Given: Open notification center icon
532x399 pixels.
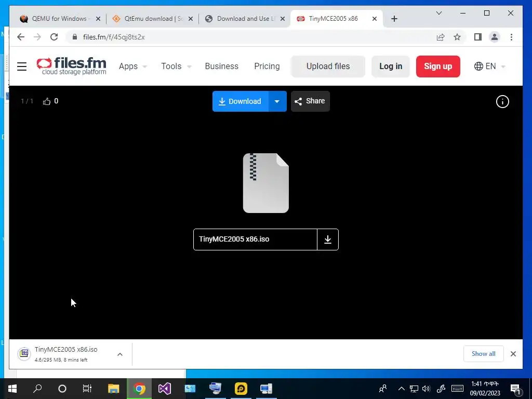Looking at the screenshot, I should tap(515, 389).
